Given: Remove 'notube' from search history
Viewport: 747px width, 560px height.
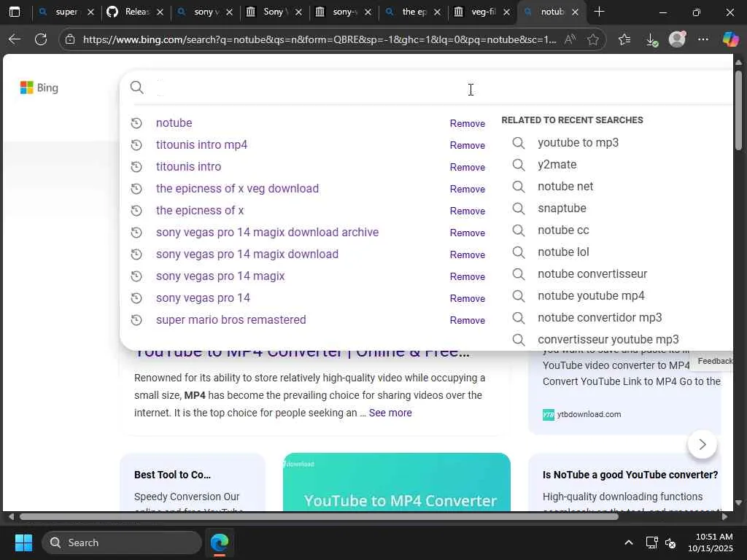Looking at the screenshot, I should point(468,123).
